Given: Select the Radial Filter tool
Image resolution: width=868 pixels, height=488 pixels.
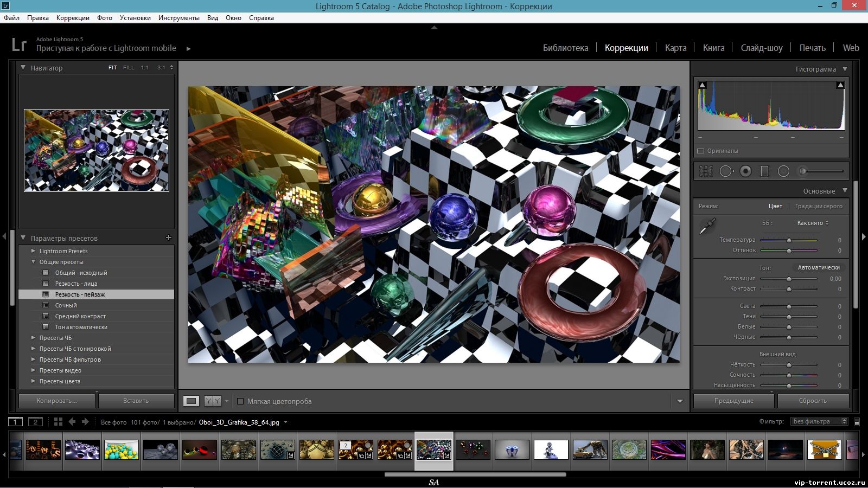Looking at the screenshot, I should tap(783, 171).
